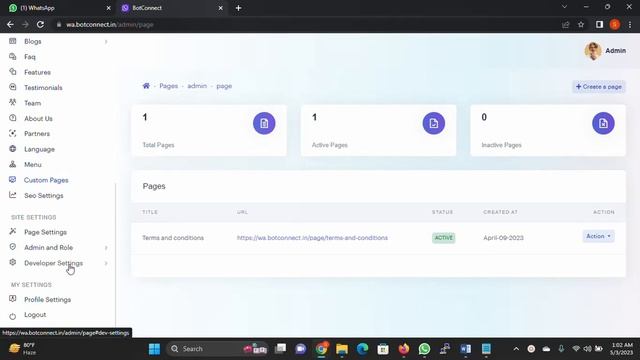
Task: Click the Partners sidebar icon
Action: pyautogui.click(x=13, y=133)
